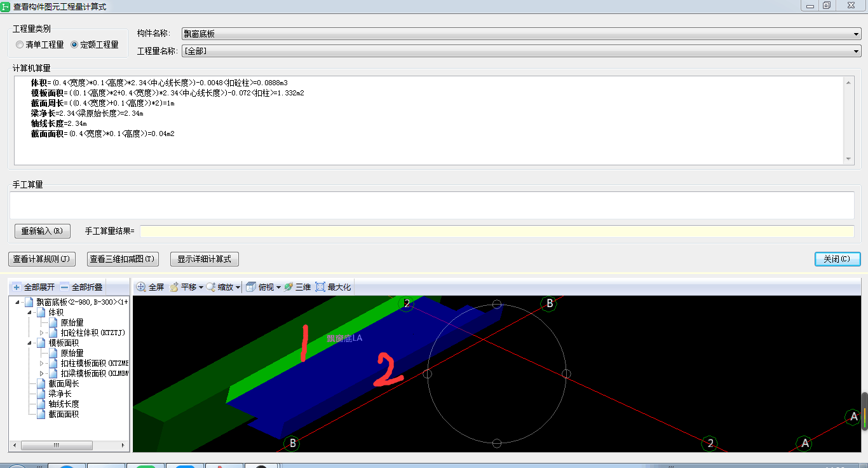Viewport: 868px width, 468px height.
Task: Select 梁净长 tree item
Action: point(60,394)
